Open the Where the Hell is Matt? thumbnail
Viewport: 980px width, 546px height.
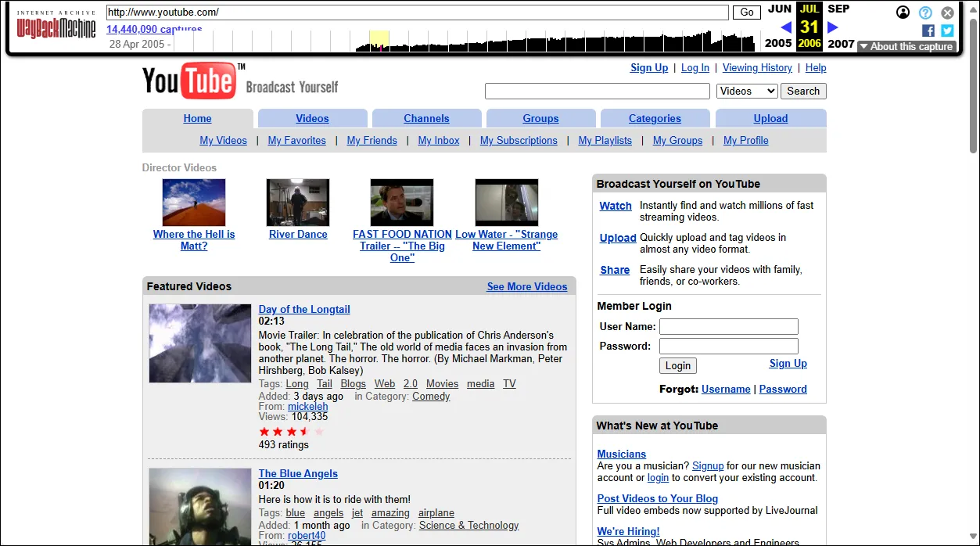193,202
